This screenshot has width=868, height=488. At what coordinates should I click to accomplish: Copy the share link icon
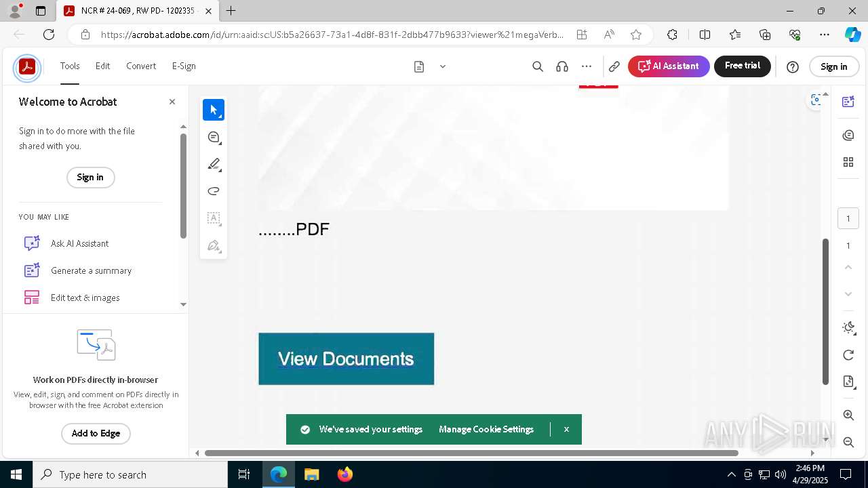(614, 66)
